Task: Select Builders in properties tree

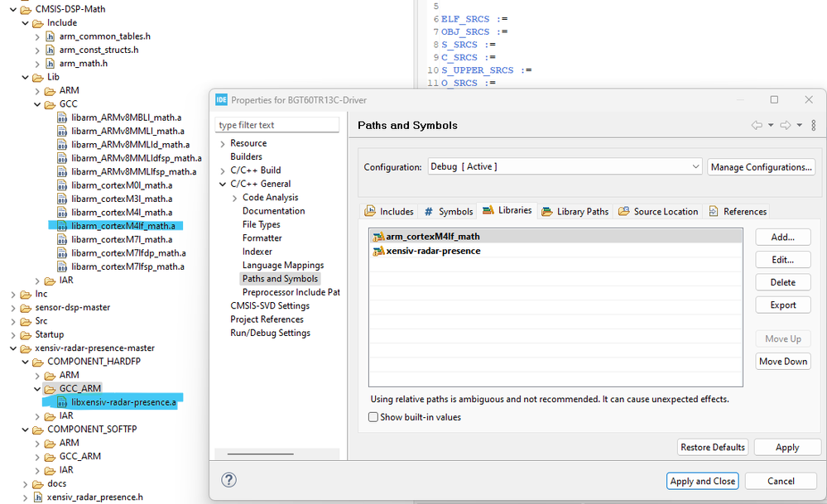Action: (x=247, y=157)
